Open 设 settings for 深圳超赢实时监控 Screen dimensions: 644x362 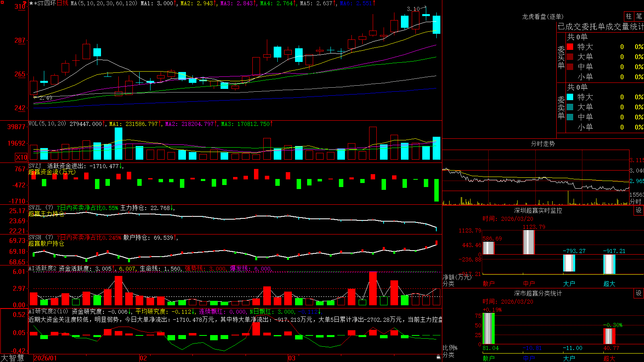639,210
